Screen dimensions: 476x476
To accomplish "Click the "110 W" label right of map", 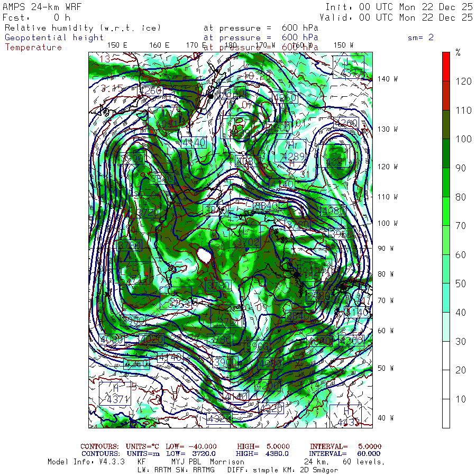I will [x=388, y=197].
